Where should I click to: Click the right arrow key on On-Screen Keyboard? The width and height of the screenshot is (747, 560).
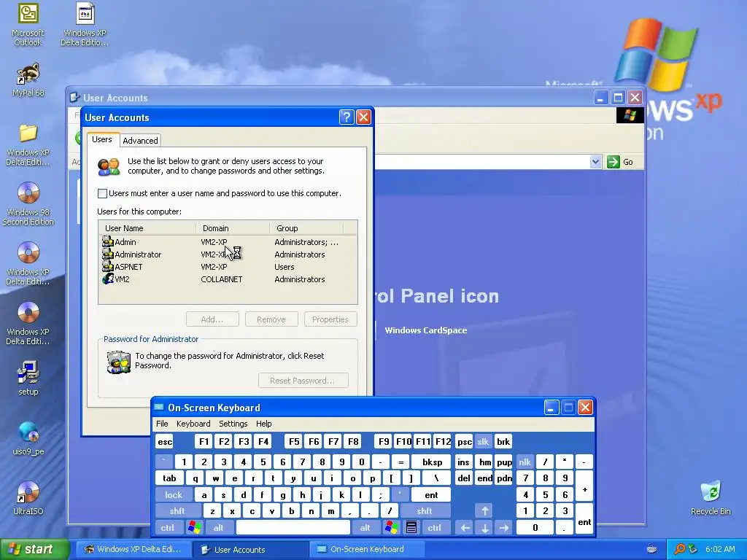tap(503, 528)
